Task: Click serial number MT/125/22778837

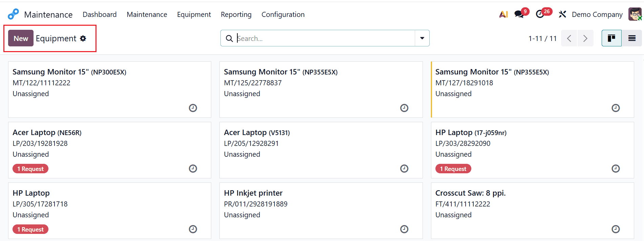Action: [x=253, y=83]
